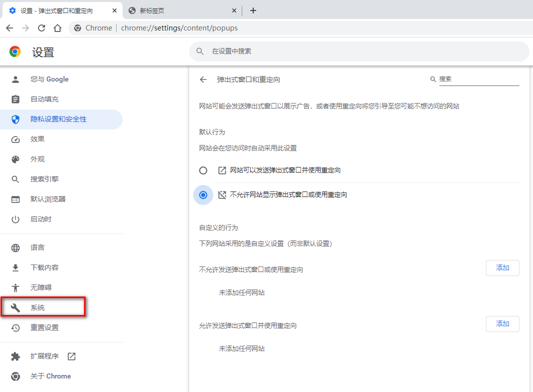Click the magnifier icon in settings search

click(200, 51)
